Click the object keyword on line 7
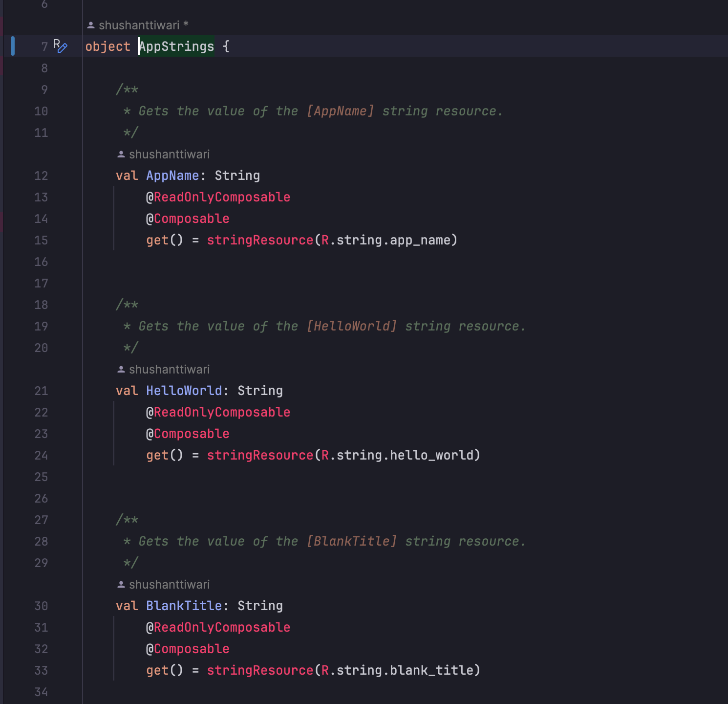The height and width of the screenshot is (704, 728). (x=108, y=46)
